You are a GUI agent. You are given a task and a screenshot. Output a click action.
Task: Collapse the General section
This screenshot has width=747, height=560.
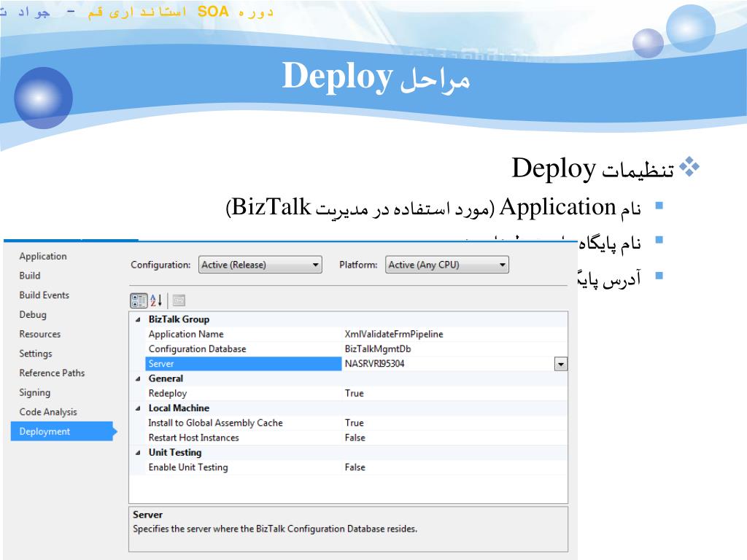tap(138, 378)
